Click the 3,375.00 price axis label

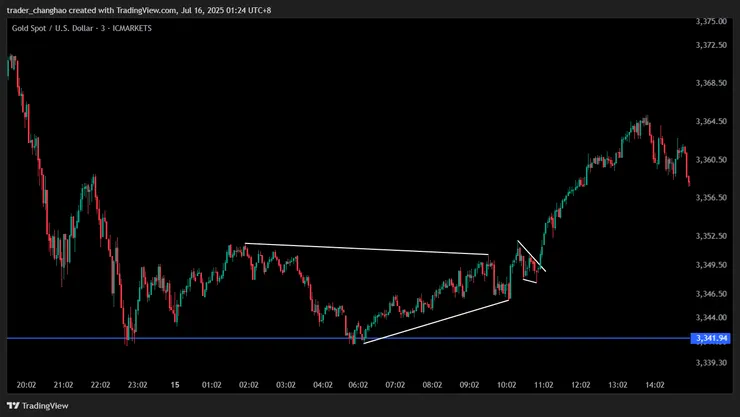(x=711, y=21)
